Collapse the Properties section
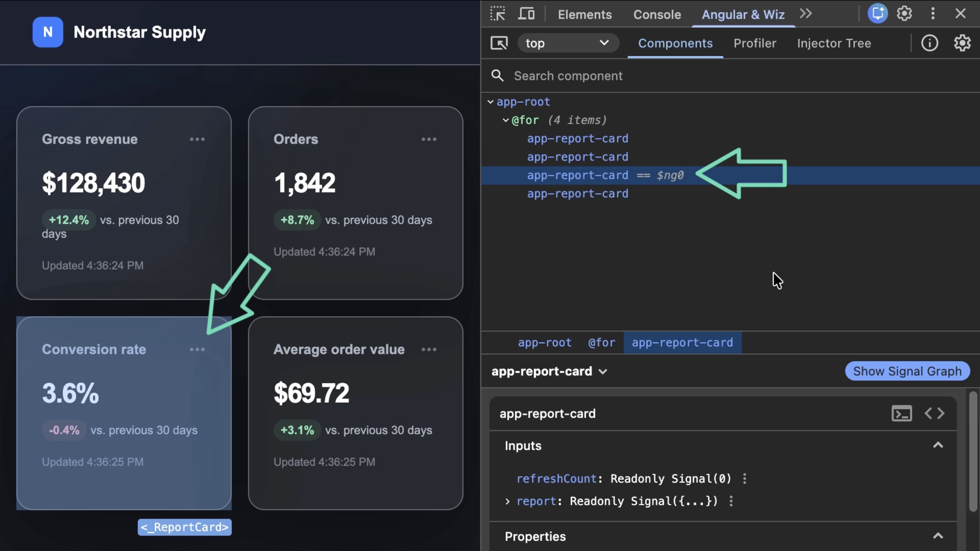 [x=938, y=536]
